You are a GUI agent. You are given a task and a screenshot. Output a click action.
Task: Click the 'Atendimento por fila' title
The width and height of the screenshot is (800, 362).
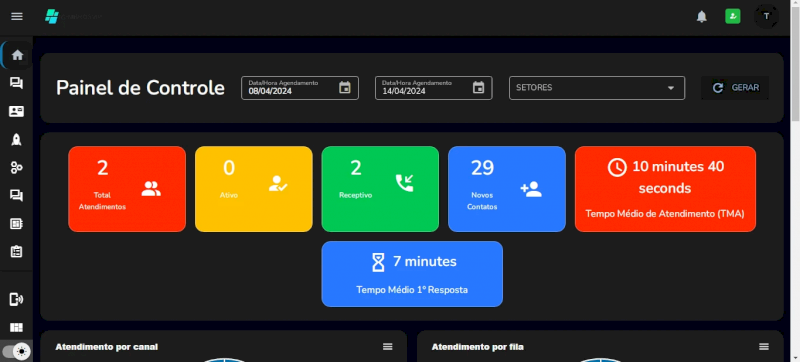coord(478,347)
